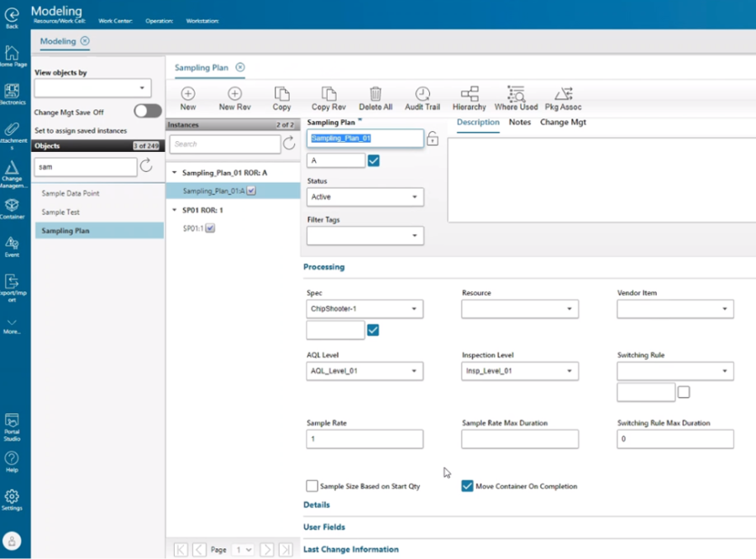This screenshot has width=756, height=559.
Task: Uncheck Move Container On Completion
Action: [468, 486]
